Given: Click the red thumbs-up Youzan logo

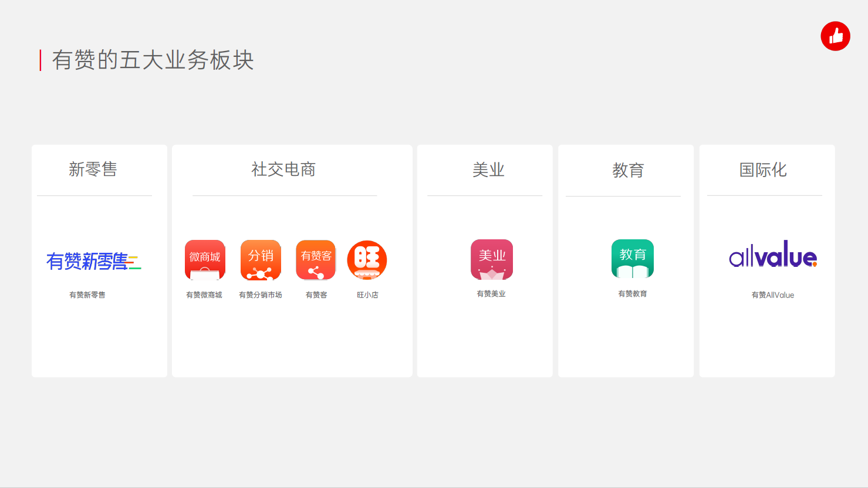Looking at the screenshot, I should 835,36.
